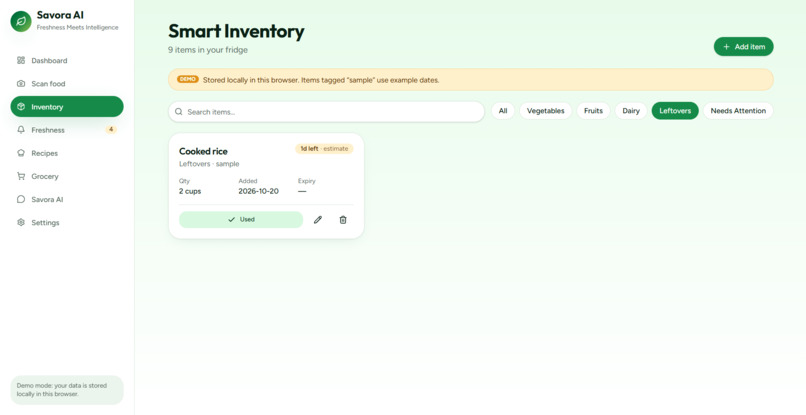Click 'Freshness Meets Intelligence' tagline
This screenshot has width=806, height=415.
[x=78, y=27]
